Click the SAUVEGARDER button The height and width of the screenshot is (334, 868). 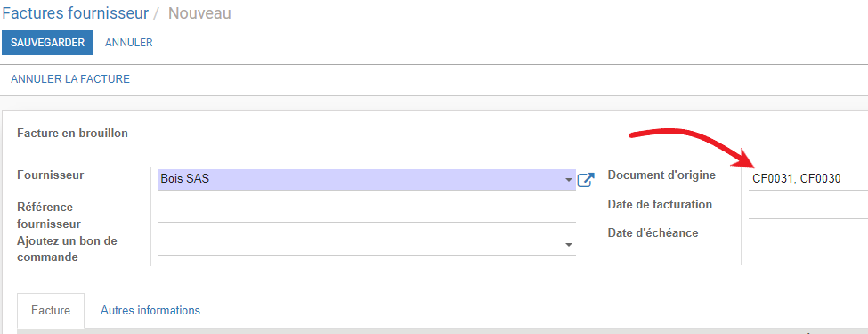(47, 43)
